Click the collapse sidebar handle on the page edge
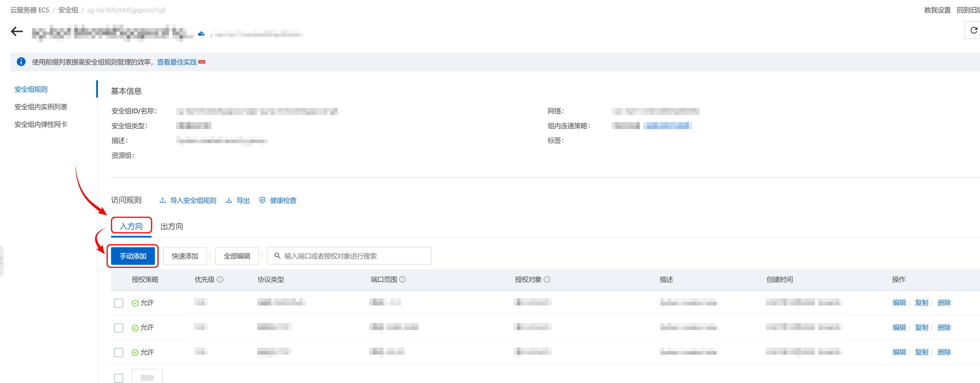Viewport: 980px width, 383px height. point(1,261)
